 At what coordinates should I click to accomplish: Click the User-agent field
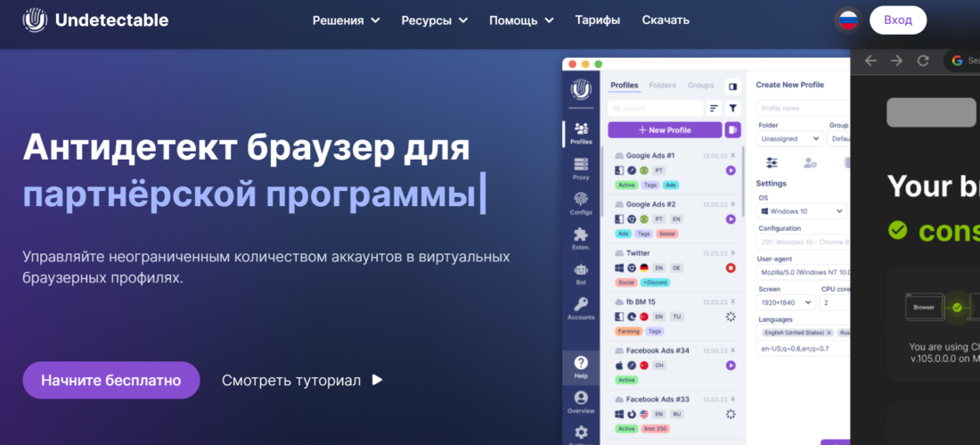pos(803,272)
